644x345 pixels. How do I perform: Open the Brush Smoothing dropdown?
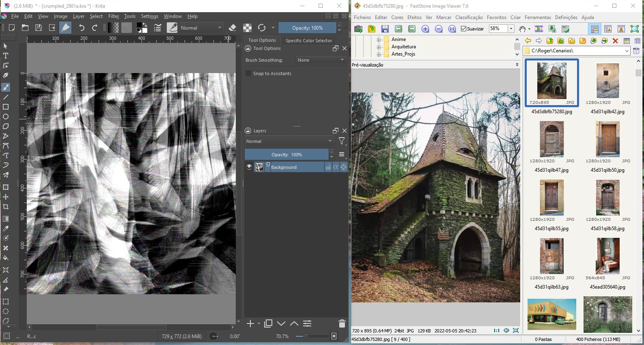tap(321, 60)
